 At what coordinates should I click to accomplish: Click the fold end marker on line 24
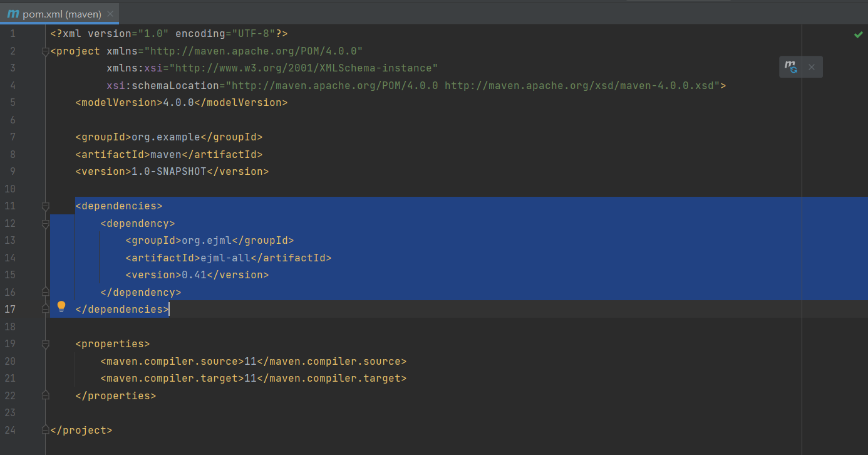point(45,430)
